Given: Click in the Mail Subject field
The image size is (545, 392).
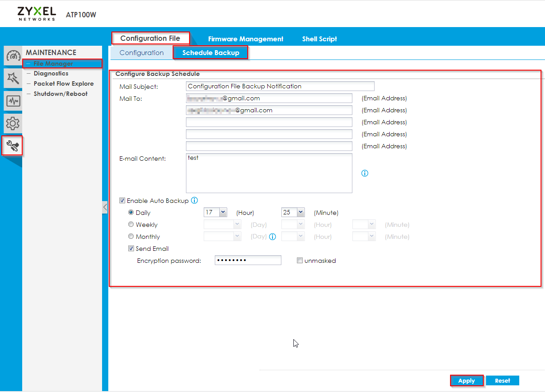Looking at the screenshot, I should [x=280, y=87].
